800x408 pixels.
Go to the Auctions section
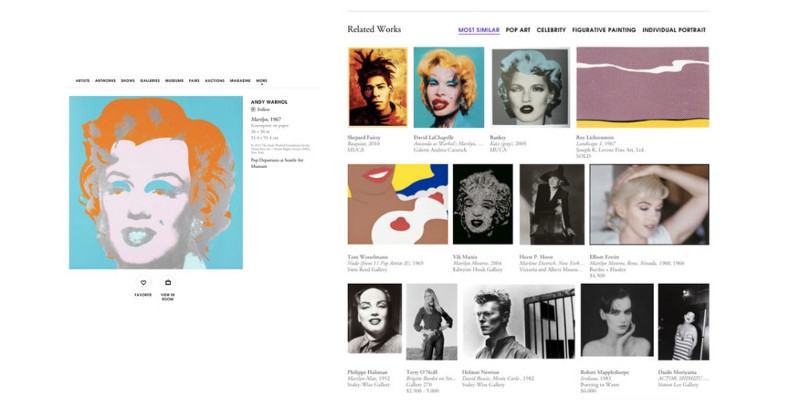pyautogui.click(x=214, y=80)
